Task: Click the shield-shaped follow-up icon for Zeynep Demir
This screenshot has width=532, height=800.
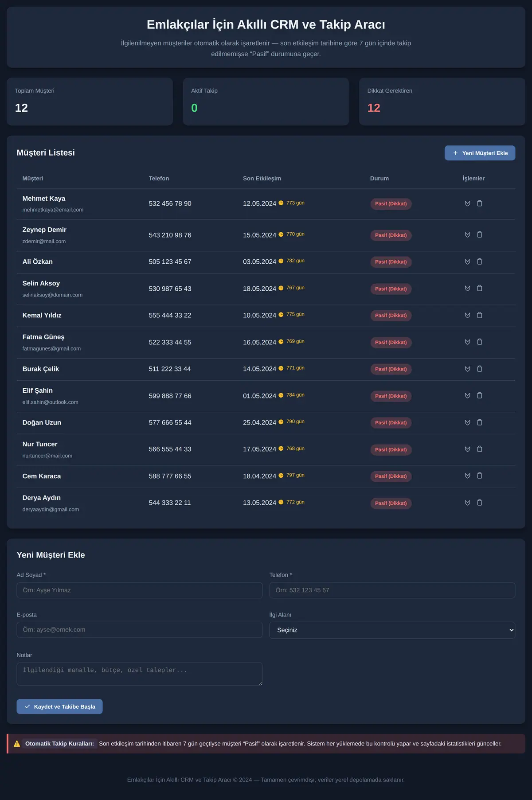Action: 467,234
